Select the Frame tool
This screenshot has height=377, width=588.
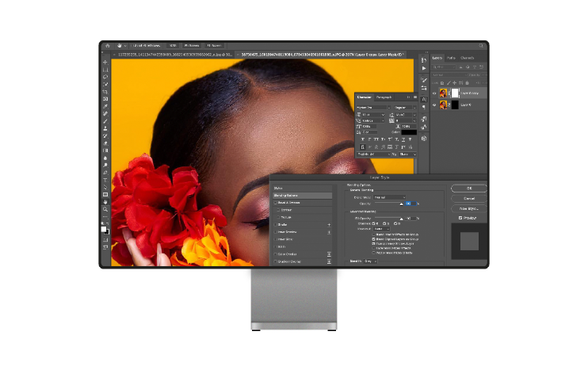(x=105, y=99)
